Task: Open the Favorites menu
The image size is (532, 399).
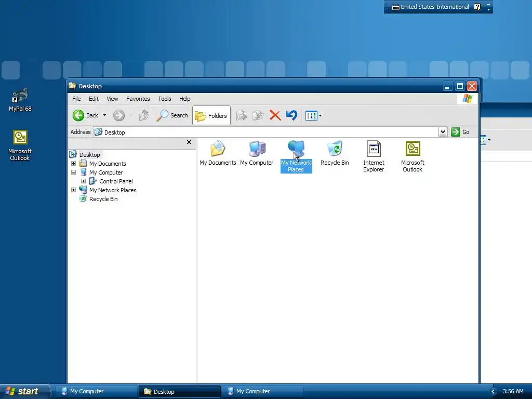Action: click(138, 99)
